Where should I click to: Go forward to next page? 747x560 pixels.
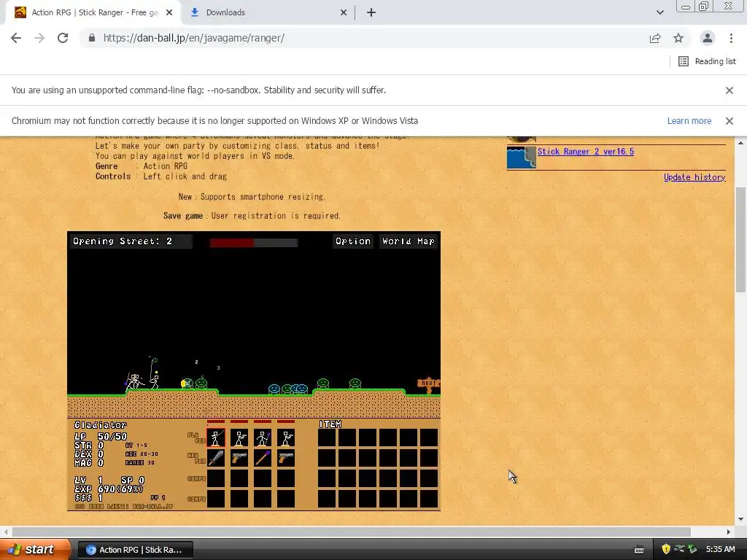tap(39, 38)
